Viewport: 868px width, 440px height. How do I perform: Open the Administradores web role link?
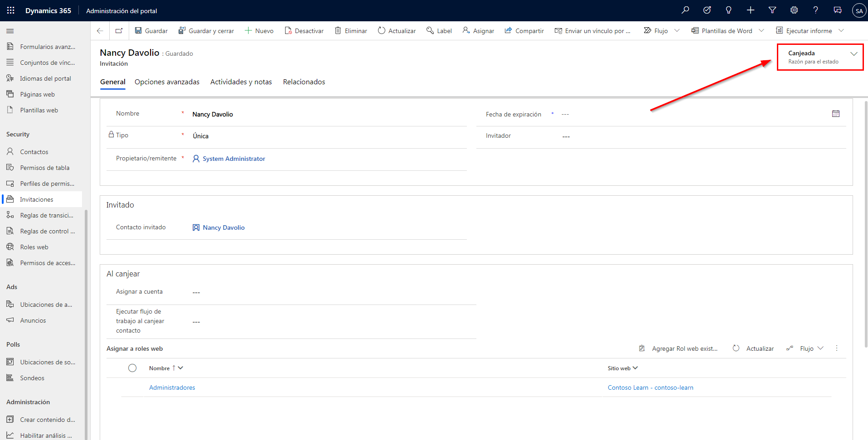coord(172,387)
